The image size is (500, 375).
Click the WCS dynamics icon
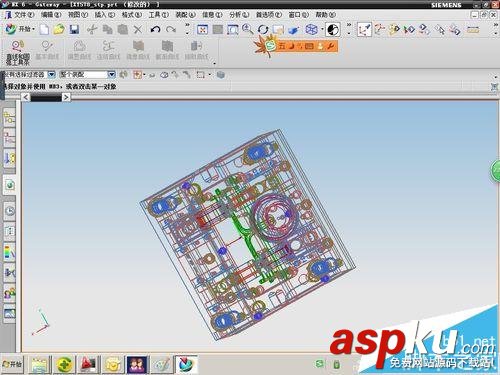coord(364,30)
